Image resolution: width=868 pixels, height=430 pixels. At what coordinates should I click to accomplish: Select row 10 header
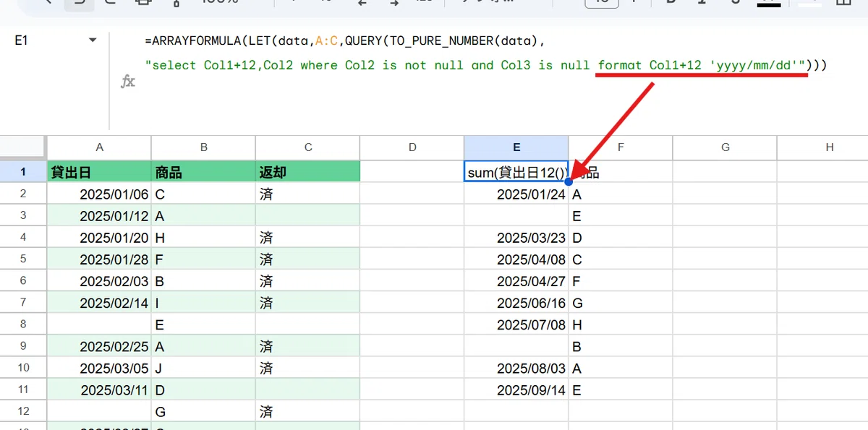click(23, 368)
